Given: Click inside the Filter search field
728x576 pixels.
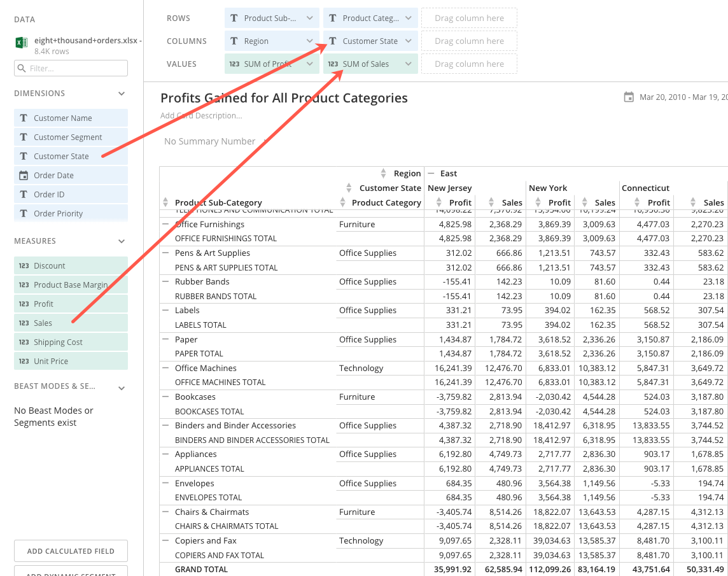Looking at the screenshot, I should [x=70, y=68].
